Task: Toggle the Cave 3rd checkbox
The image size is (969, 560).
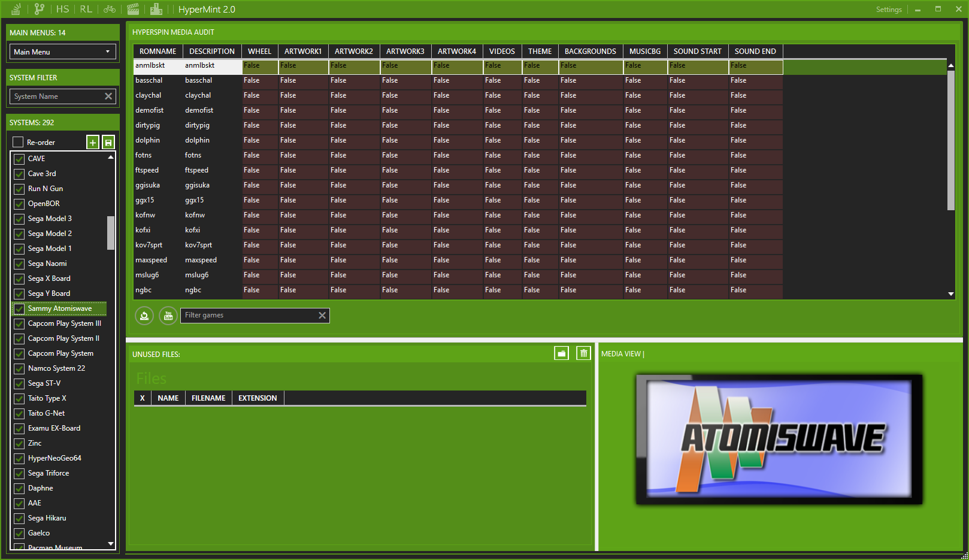Action: point(19,174)
